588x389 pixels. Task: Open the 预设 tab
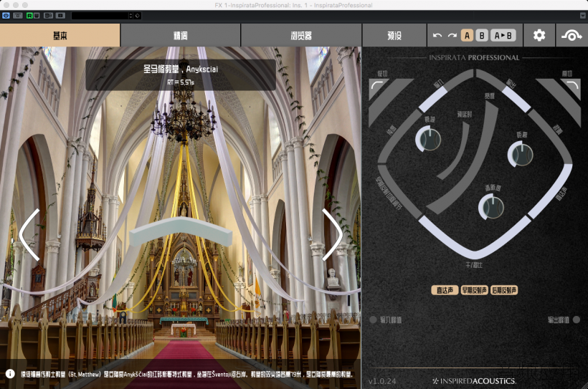pyautogui.click(x=394, y=35)
